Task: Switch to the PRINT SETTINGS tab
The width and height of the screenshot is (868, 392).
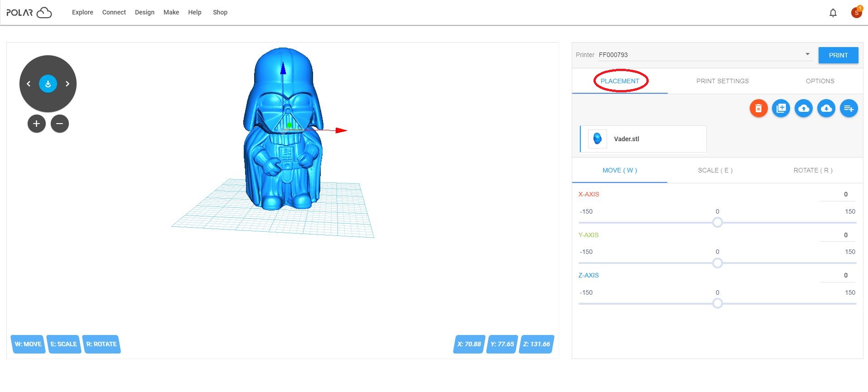Action: [723, 81]
